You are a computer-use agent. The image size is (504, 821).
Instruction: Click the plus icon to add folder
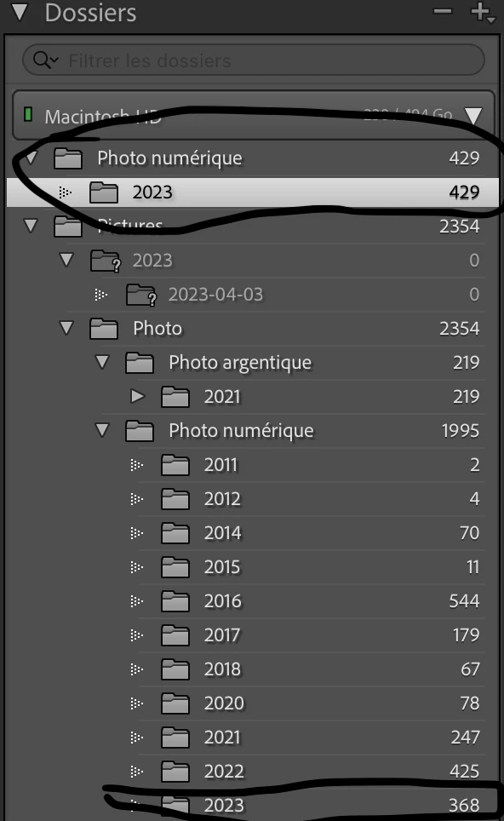point(481,13)
